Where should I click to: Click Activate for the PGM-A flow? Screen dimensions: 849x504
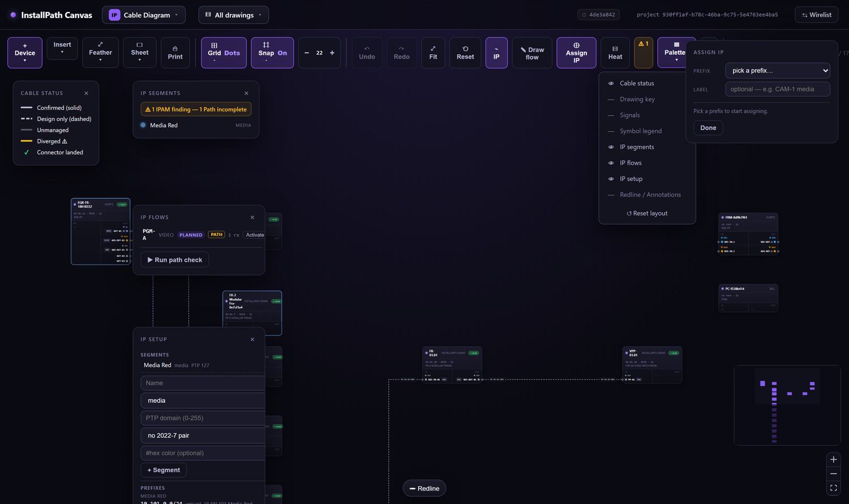(255, 235)
